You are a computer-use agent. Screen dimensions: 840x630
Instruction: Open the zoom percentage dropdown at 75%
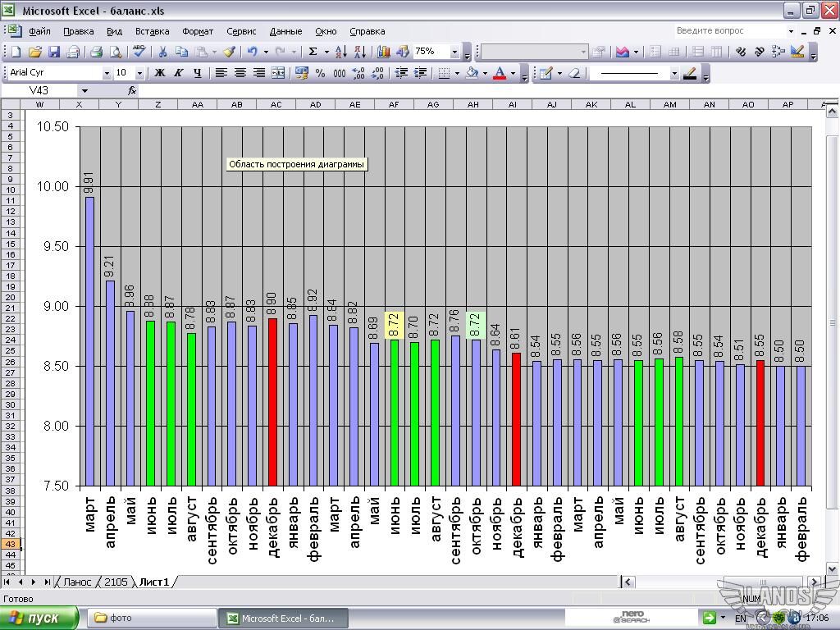(x=454, y=52)
